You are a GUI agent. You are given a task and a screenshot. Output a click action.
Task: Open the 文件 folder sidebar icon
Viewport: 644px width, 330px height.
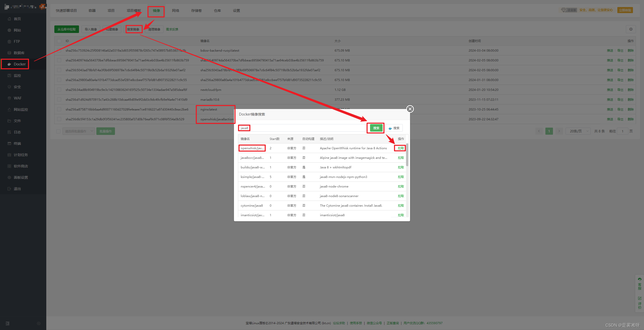9,121
